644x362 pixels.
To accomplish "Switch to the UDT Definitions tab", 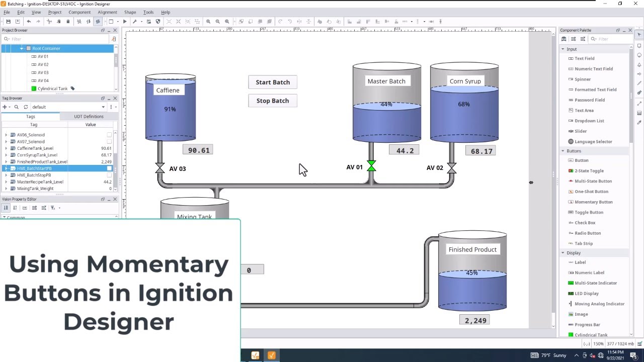I will (89, 117).
